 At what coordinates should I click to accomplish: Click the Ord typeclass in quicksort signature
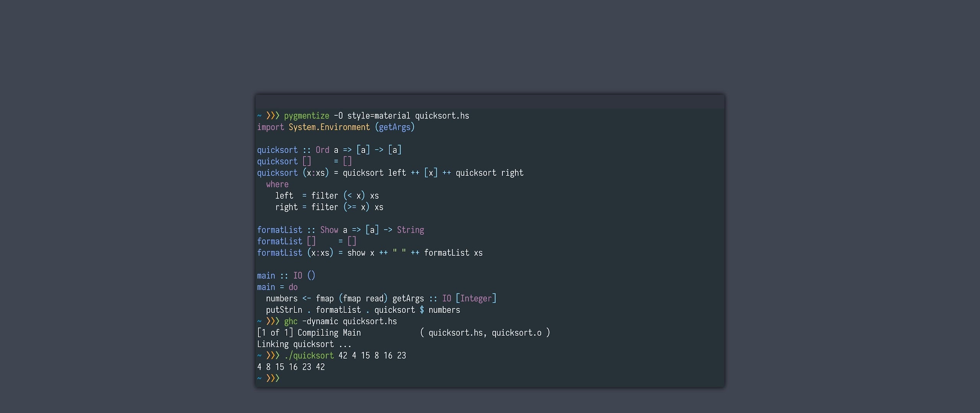point(322,150)
